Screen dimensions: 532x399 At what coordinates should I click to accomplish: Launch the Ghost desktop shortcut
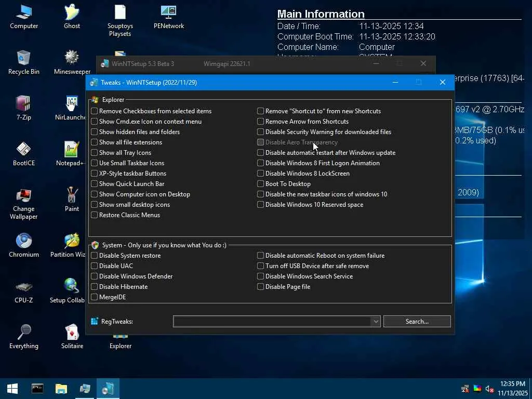[x=72, y=17]
